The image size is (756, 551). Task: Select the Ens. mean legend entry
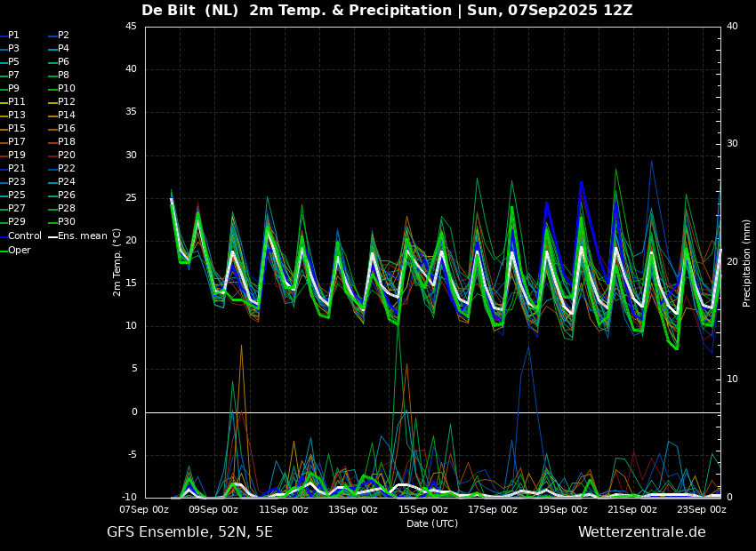[x=79, y=236]
